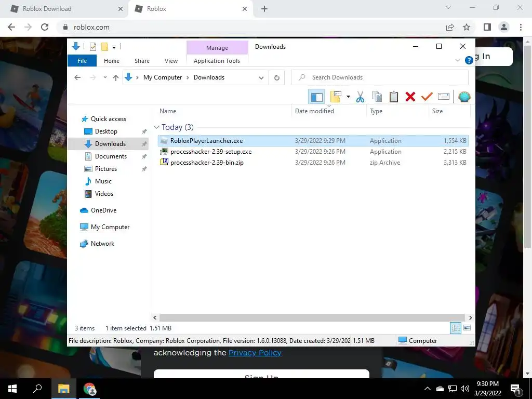The height and width of the screenshot is (399, 532).
Task: Click the Rename label icon
Action: pos(444,97)
